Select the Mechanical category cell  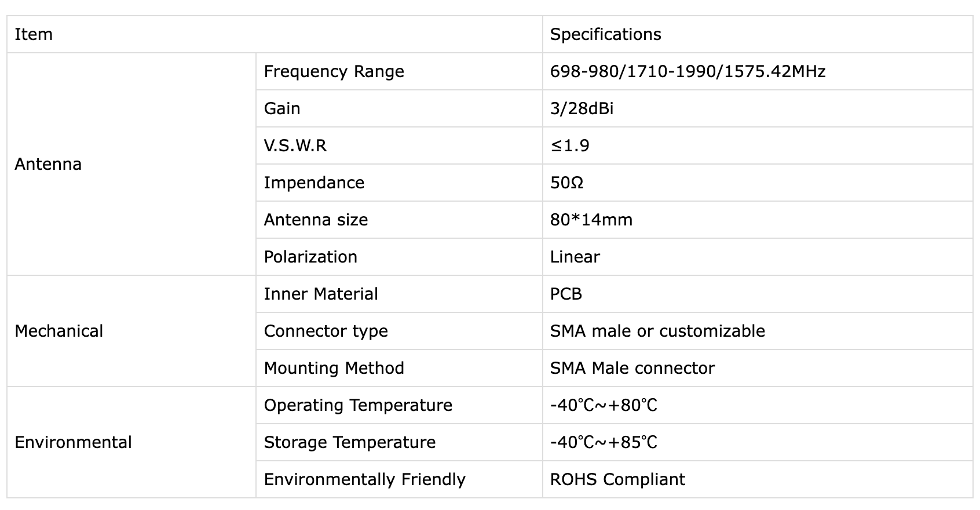pyautogui.click(x=131, y=331)
